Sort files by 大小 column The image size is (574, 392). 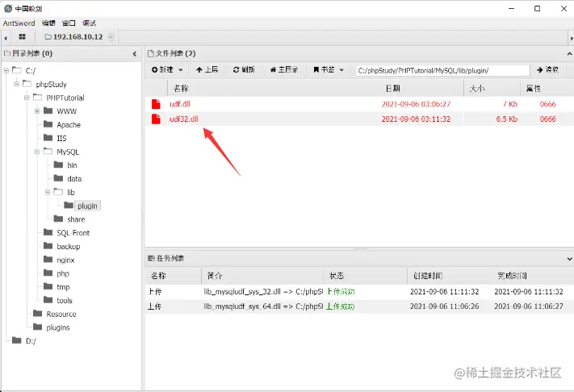pyautogui.click(x=477, y=89)
